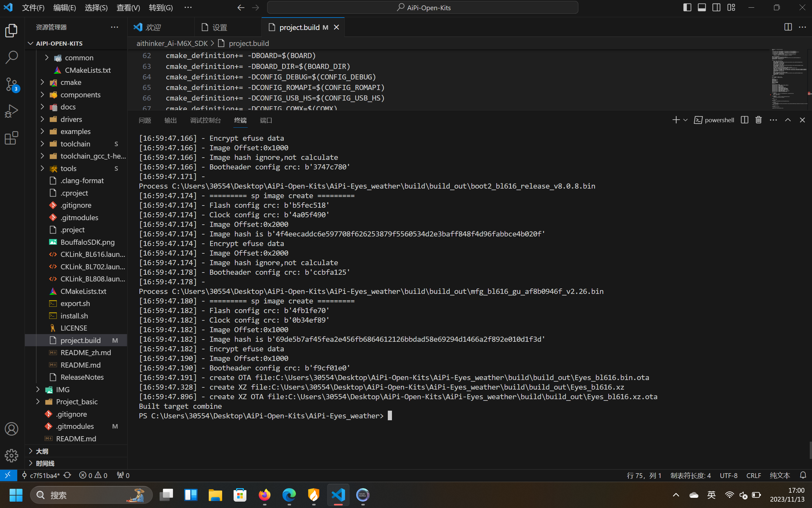This screenshot has height=508, width=812.
Task: Create a new terminal with plus icon
Action: tap(676, 120)
